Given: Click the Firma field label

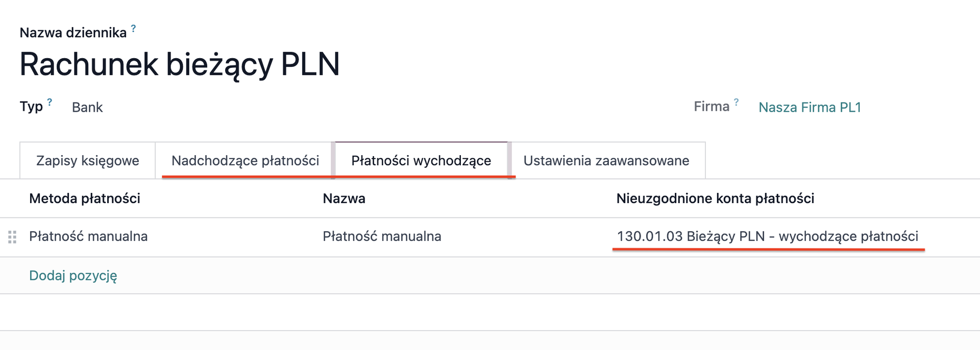Looking at the screenshot, I should click(x=711, y=107).
